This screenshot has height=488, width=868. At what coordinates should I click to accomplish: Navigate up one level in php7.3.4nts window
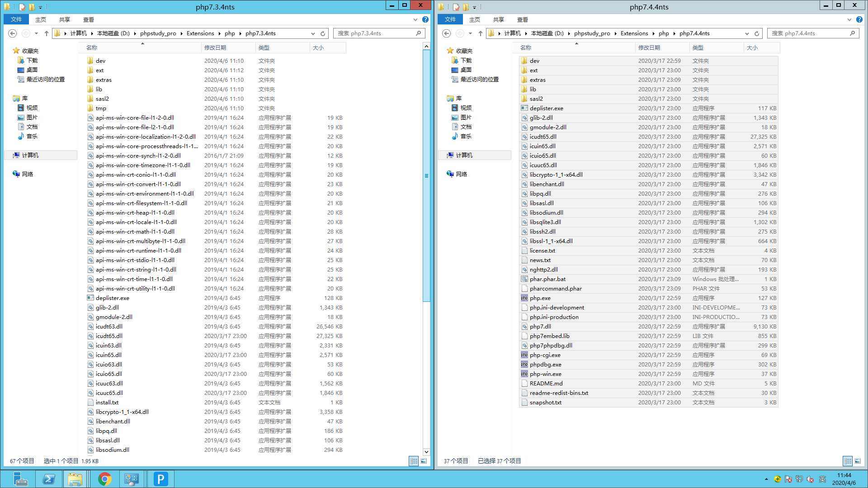point(46,33)
